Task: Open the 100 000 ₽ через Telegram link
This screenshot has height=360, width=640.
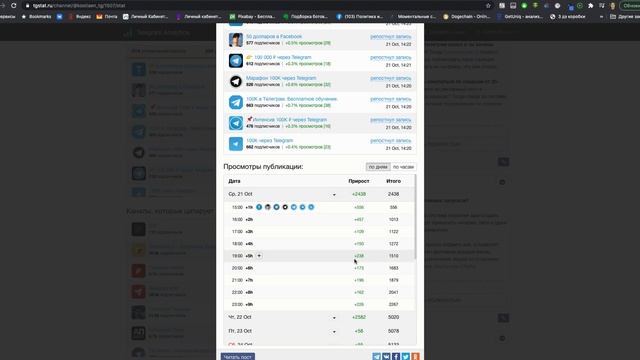Action: (282, 58)
